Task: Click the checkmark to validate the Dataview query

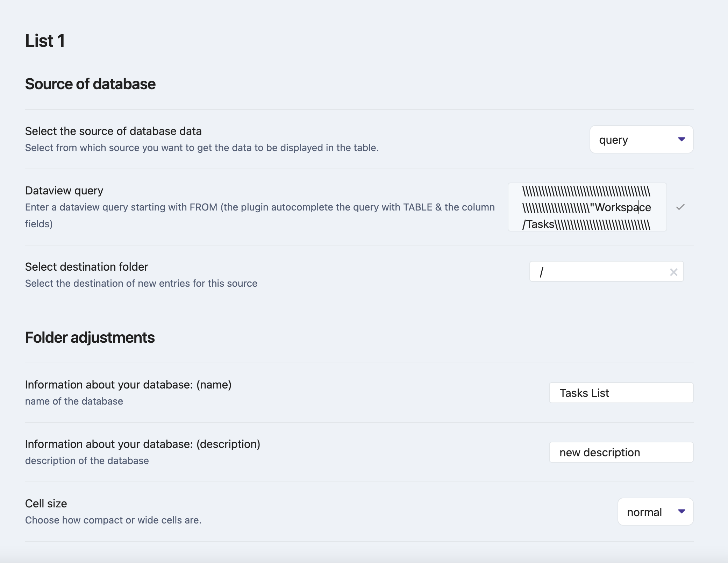Action: click(x=681, y=207)
